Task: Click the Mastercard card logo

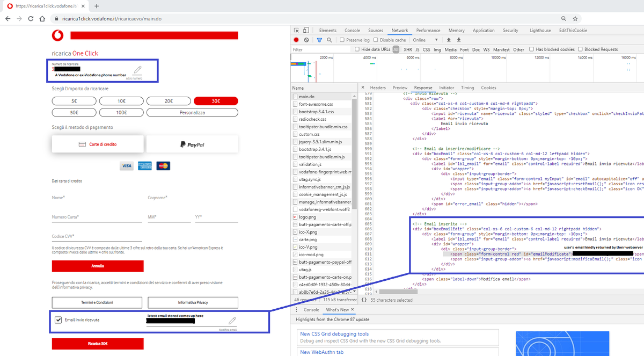Action: 163,166
